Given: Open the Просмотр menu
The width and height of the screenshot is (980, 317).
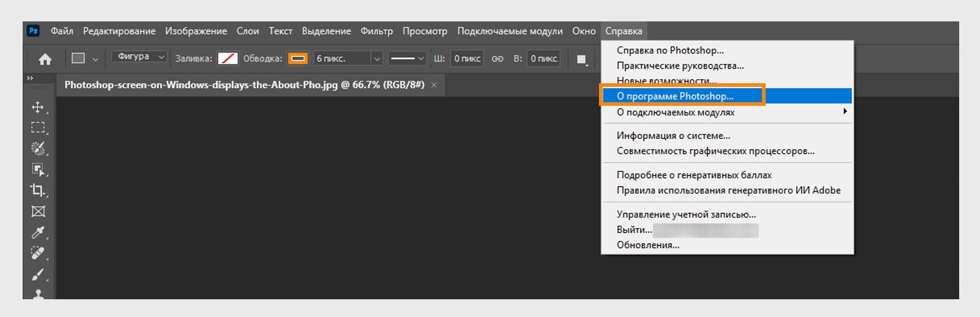Looking at the screenshot, I should click(x=425, y=31).
